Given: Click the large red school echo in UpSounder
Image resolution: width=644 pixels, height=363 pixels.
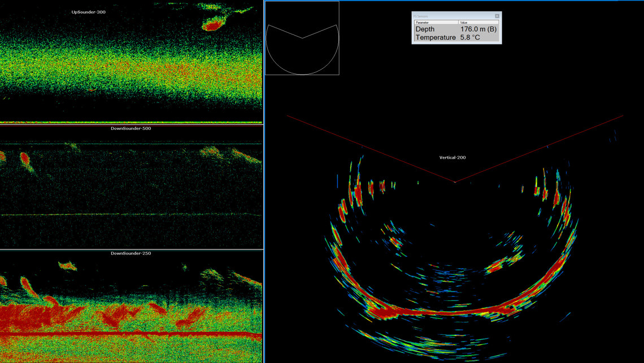Looking at the screenshot, I should [x=214, y=24].
